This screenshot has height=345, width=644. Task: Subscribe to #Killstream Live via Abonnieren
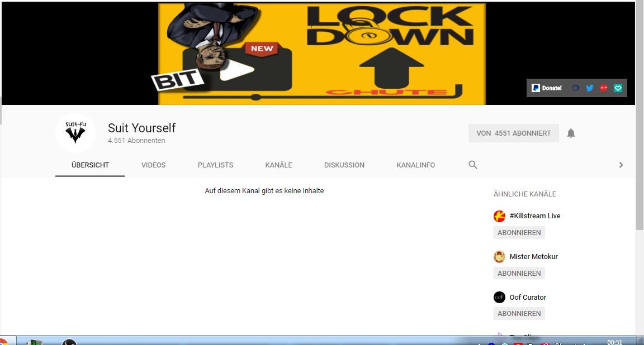pos(519,233)
